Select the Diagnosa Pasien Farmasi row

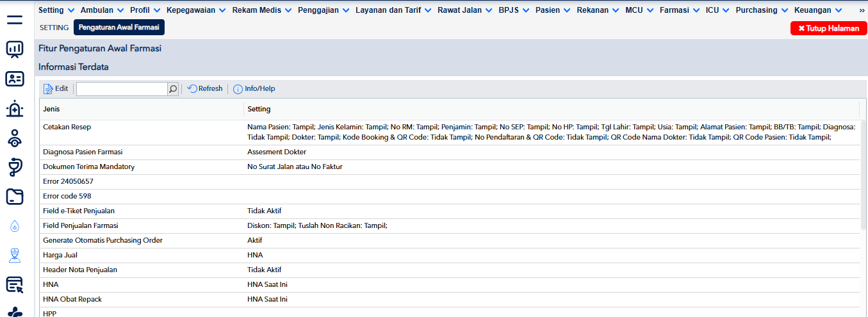[450, 152]
